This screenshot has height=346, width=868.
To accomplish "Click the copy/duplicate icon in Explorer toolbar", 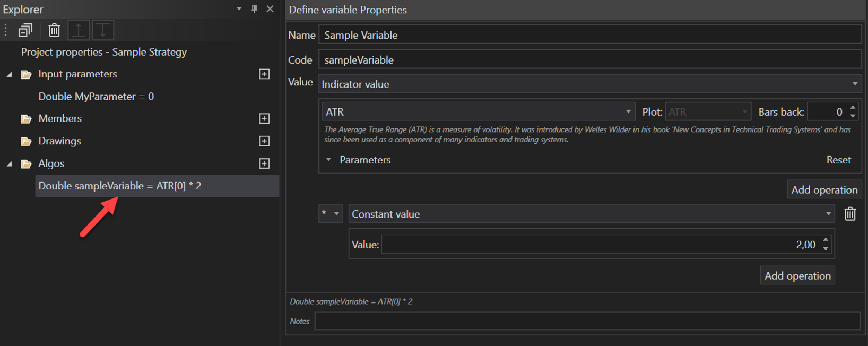I will pyautogui.click(x=25, y=30).
